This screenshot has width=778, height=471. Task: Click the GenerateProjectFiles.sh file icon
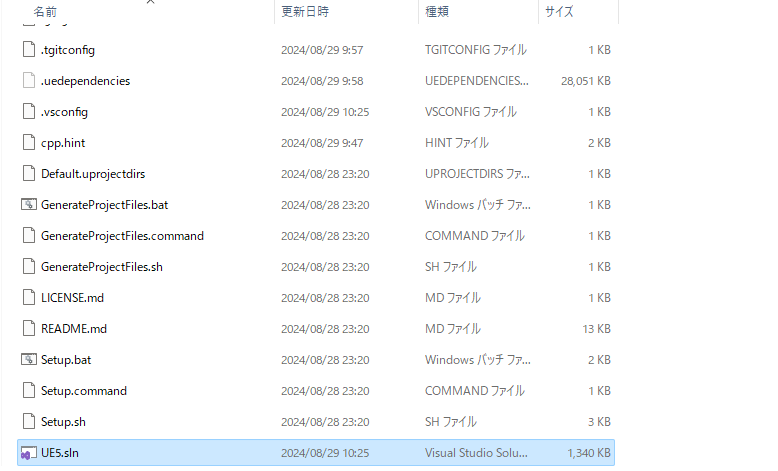coord(29,267)
